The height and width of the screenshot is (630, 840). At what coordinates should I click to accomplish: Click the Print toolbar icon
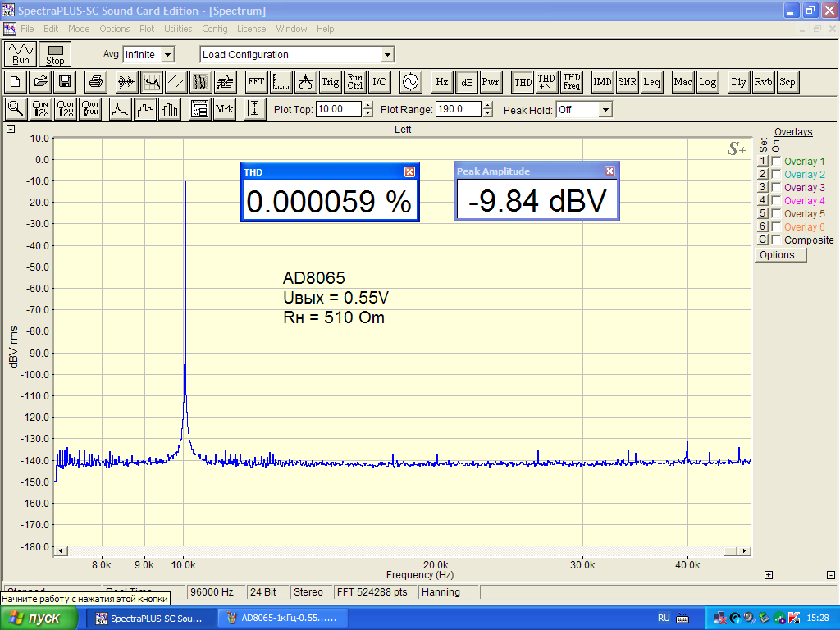[x=96, y=82]
